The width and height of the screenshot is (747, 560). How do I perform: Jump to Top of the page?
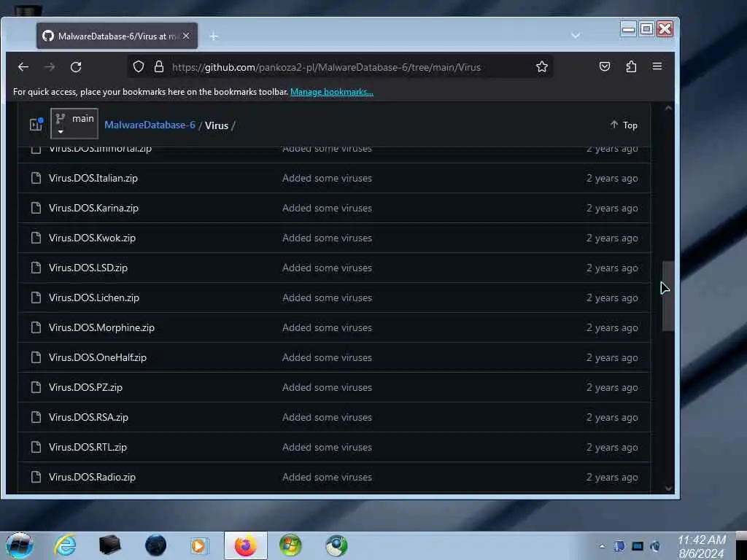tap(624, 125)
